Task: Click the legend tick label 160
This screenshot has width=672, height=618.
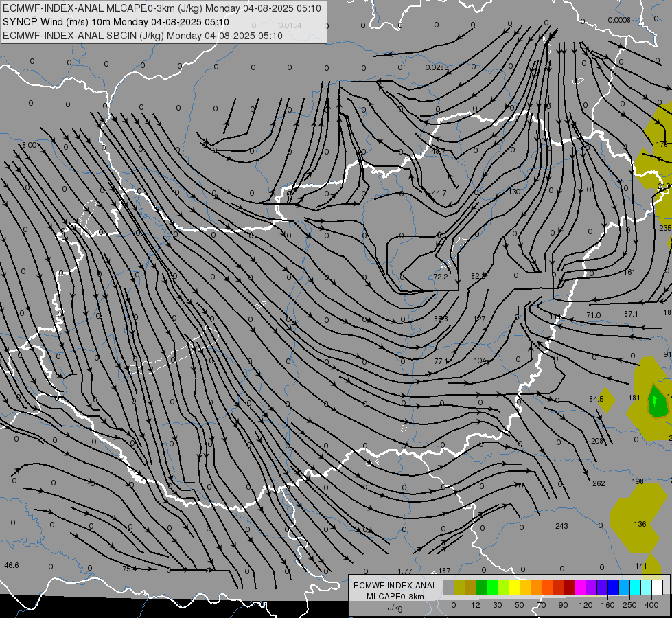Action: 607,605
